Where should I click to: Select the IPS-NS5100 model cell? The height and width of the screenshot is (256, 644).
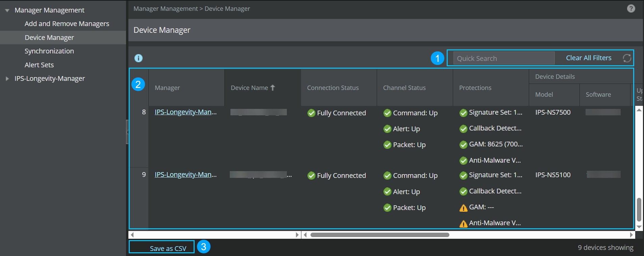[x=553, y=175]
